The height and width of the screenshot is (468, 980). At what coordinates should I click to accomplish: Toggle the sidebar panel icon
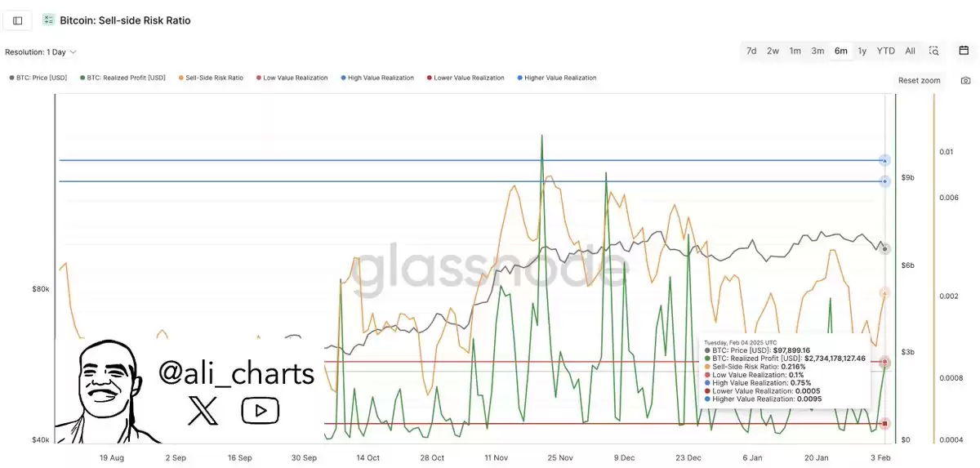coord(18,20)
